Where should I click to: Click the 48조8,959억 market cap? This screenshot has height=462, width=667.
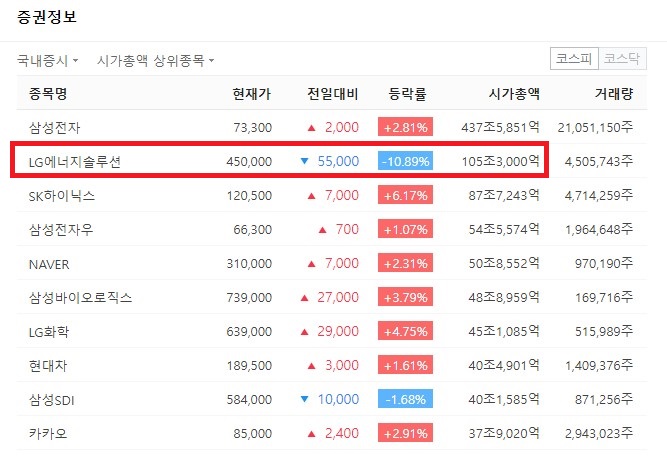504,297
